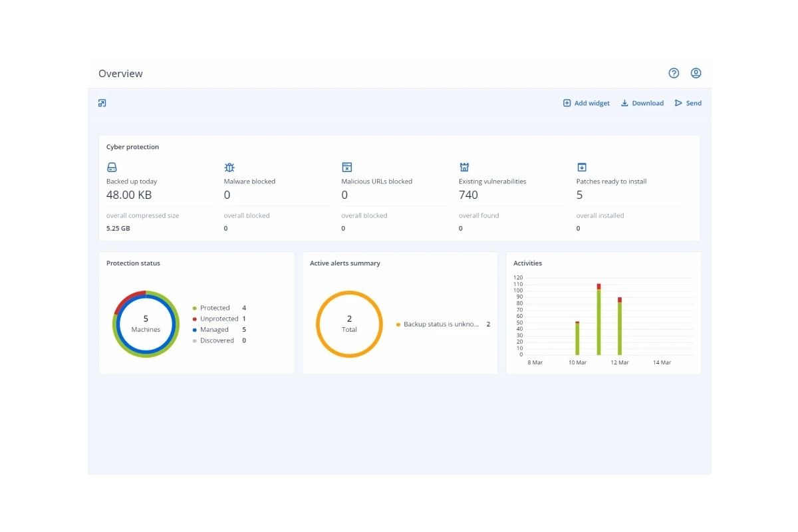Click the Malicious URLs blocked window icon
Image resolution: width=798 pixels, height=532 pixels.
(x=346, y=168)
